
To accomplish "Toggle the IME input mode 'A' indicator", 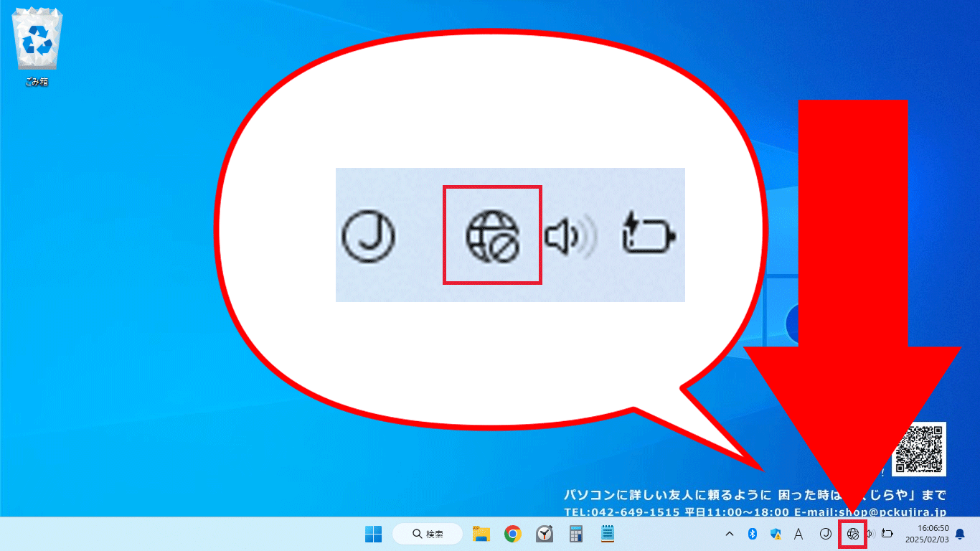I will (798, 534).
